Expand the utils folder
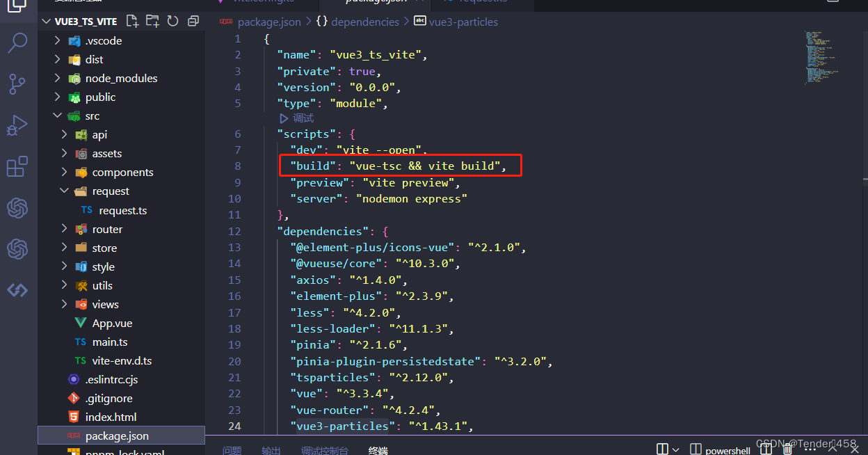The image size is (868, 455). [65, 285]
